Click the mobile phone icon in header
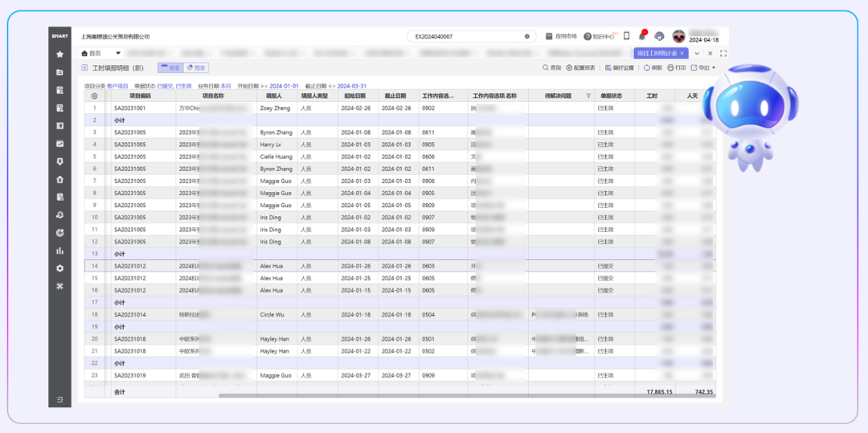Image resolution: width=868 pixels, height=433 pixels. point(626,36)
